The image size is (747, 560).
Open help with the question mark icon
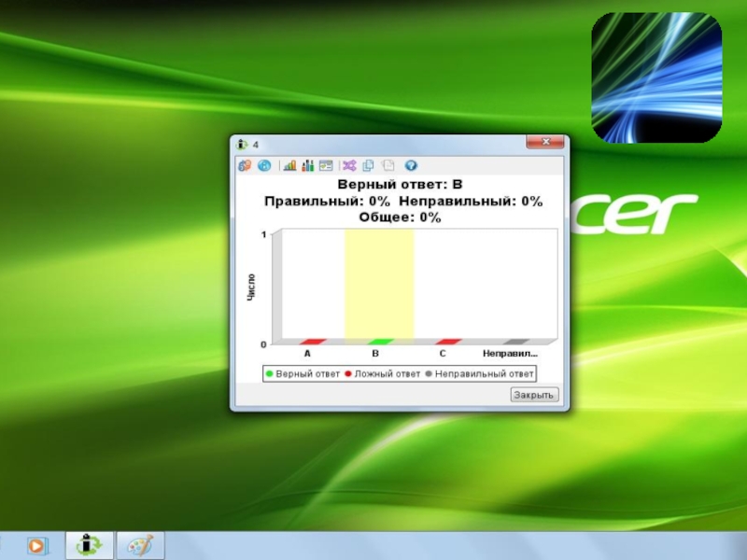411,165
